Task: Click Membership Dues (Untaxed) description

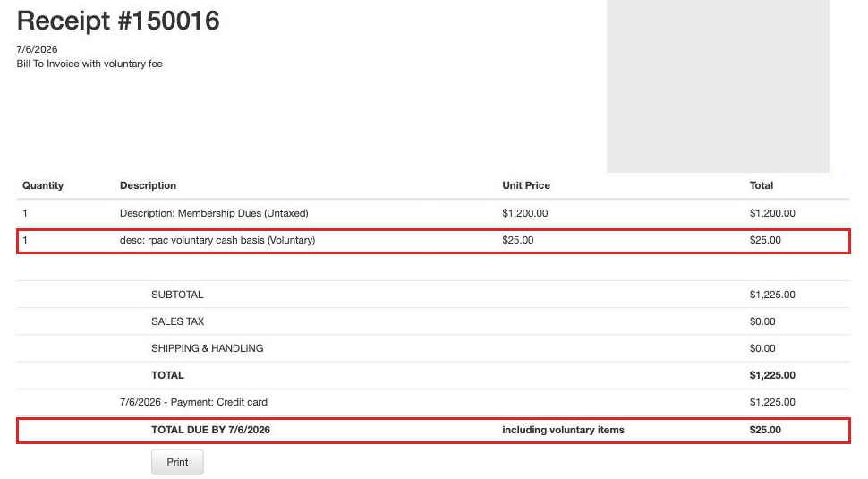Action: click(214, 213)
